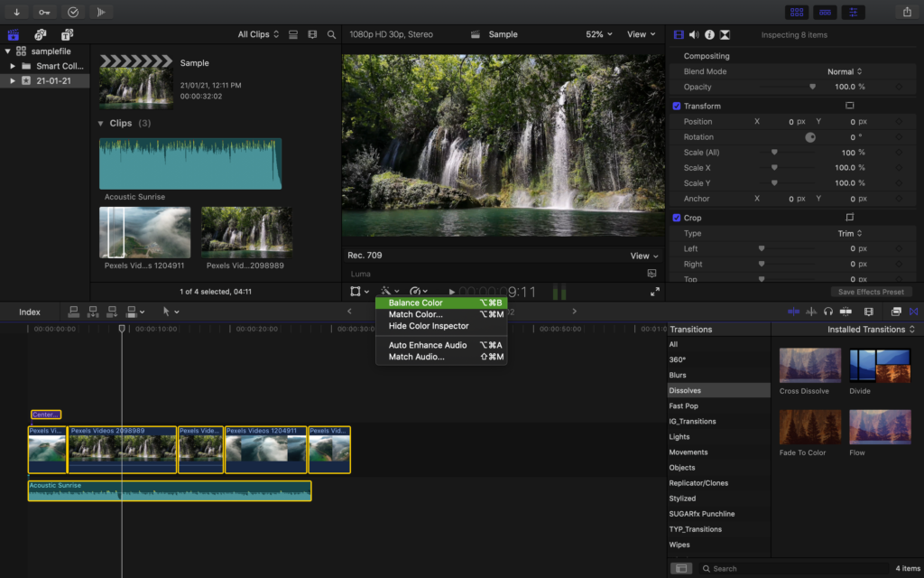The image size is (924, 578).
Task: Click the Background Tasks indicator
Action: tap(101, 11)
